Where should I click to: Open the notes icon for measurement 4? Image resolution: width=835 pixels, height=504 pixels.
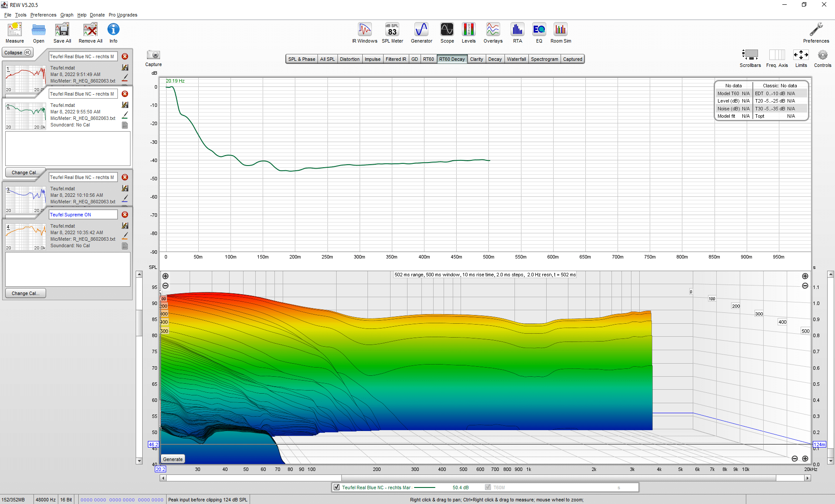(125, 246)
